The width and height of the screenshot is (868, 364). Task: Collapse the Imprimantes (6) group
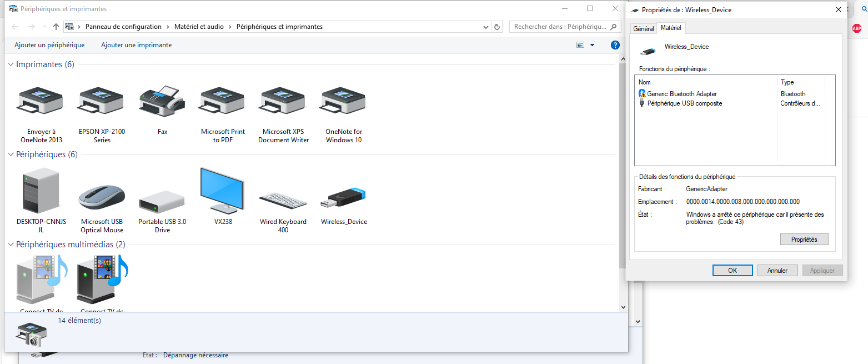coord(11,64)
